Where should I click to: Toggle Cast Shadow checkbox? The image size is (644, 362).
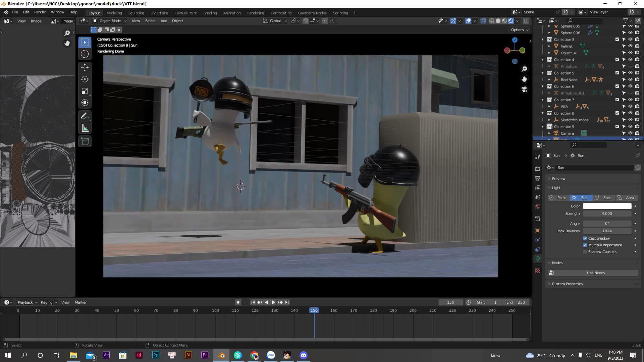point(585,238)
